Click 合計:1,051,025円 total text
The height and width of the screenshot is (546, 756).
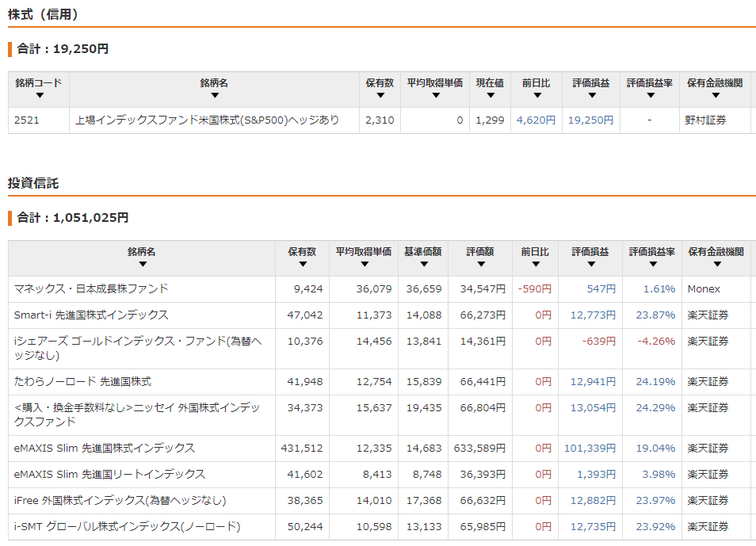tap(73, 218)
